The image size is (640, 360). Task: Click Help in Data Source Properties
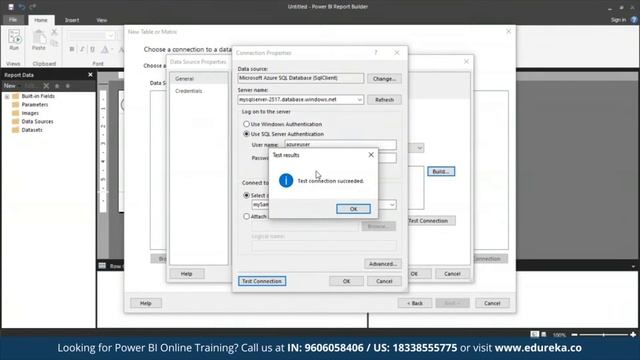point(187,273)
